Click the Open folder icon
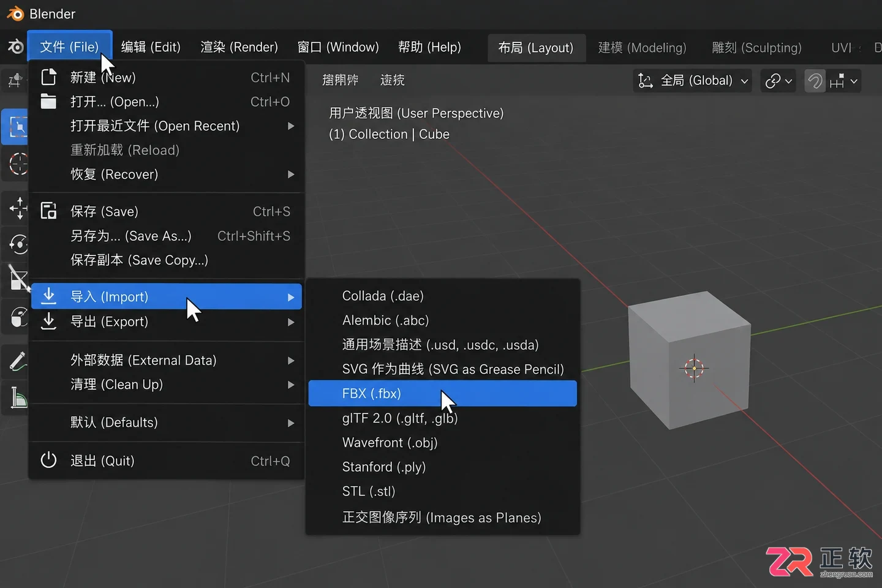 click(x=48, y=102)
